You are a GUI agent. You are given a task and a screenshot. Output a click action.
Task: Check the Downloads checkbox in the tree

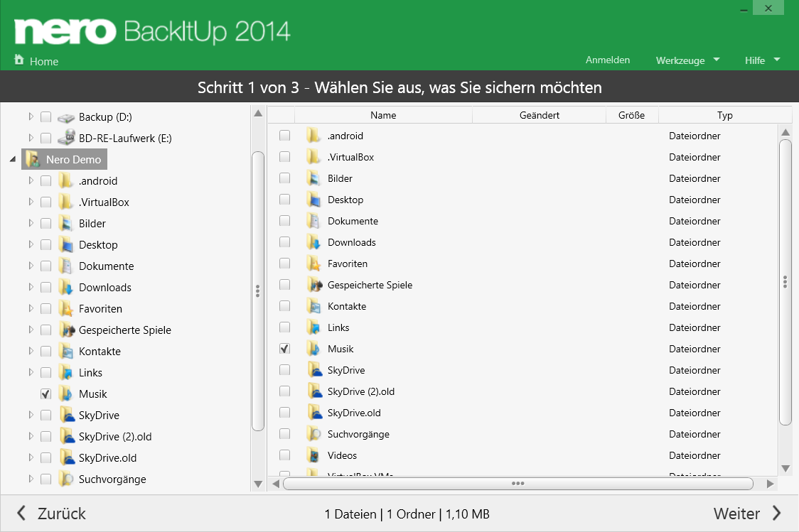(x=46, y=287)
